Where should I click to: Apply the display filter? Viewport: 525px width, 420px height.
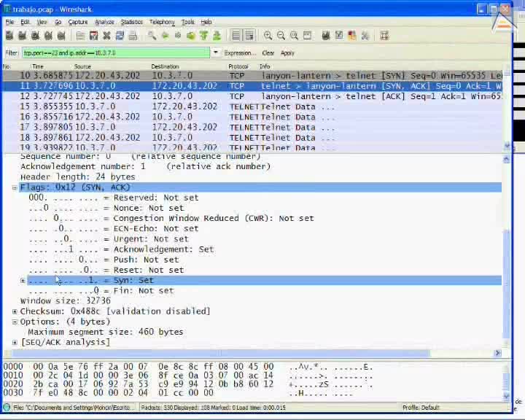pyautogui.click(x=287, y=53)
